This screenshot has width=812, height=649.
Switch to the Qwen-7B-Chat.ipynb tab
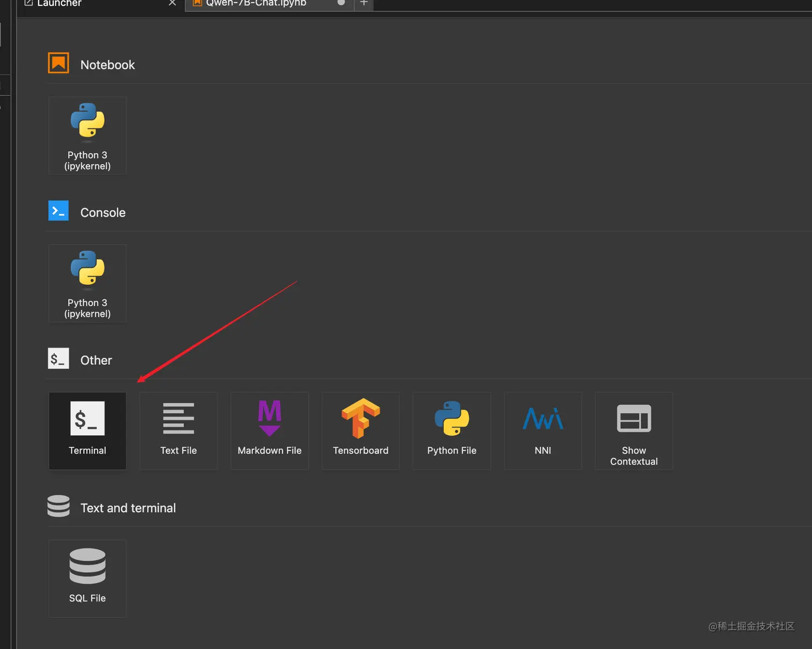pos(256,3)
